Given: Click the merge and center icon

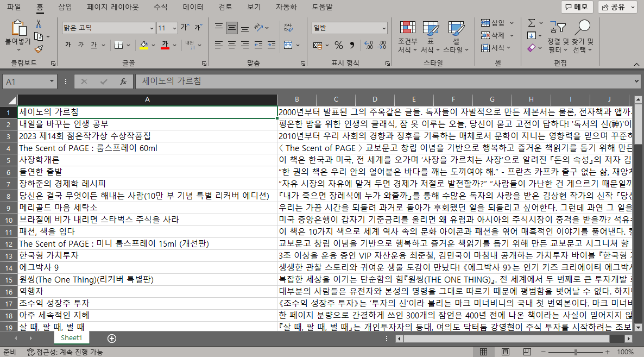Looking at the screenshot, I should [288, 45].
